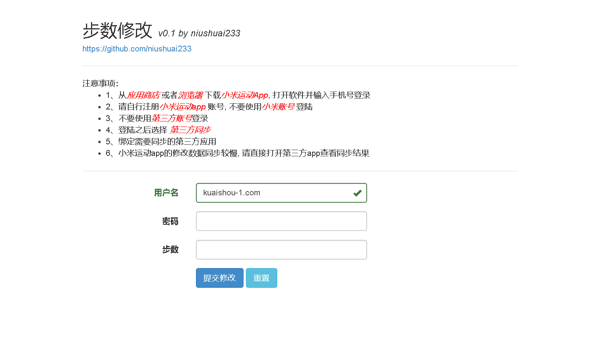Clear the form with 重置 button
601x364 pixels.
261,278
